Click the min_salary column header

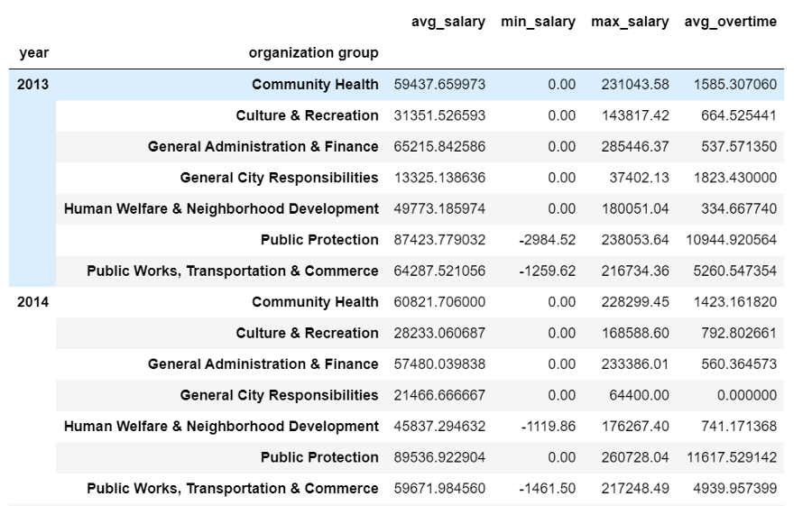[x=538, y=22]
